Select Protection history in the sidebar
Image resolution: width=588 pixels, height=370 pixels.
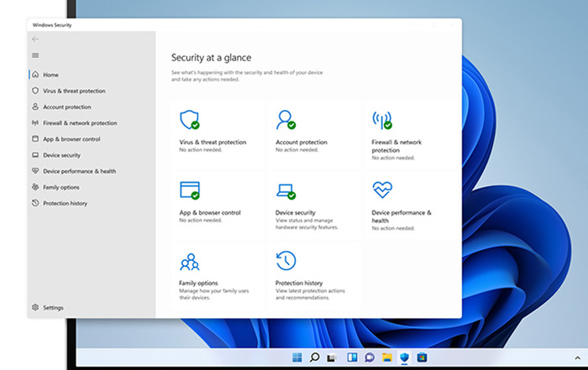click(x=65, y=203)
